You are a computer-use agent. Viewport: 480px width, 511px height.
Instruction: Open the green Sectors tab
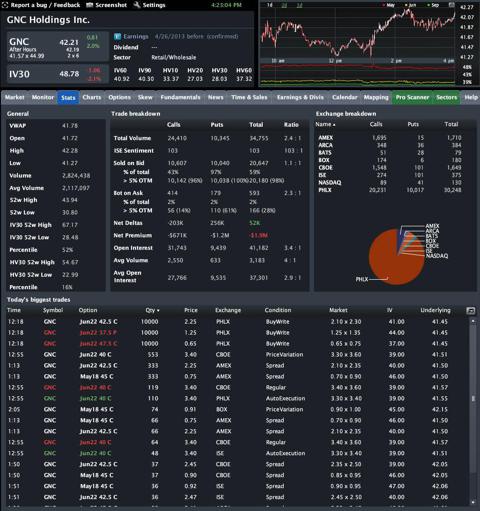point(446,97)
